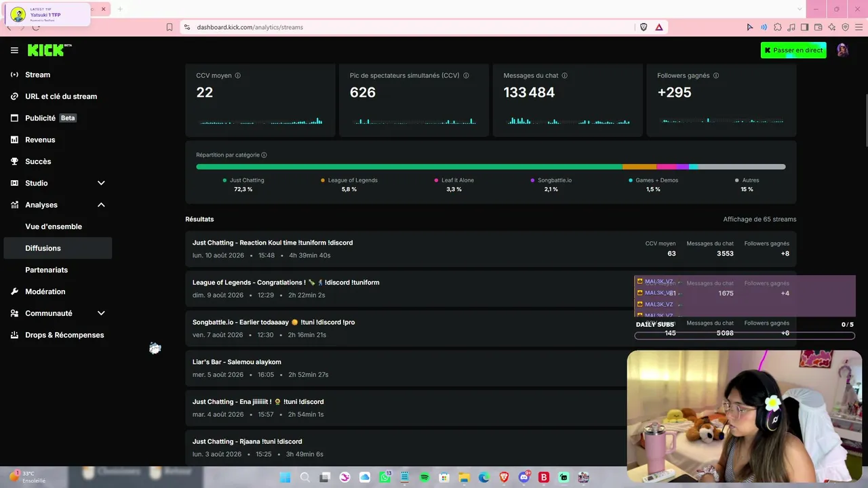This screenshot has width=868, height=488.
Task: Open Partenariats in the sidebar
Action: 47,270
